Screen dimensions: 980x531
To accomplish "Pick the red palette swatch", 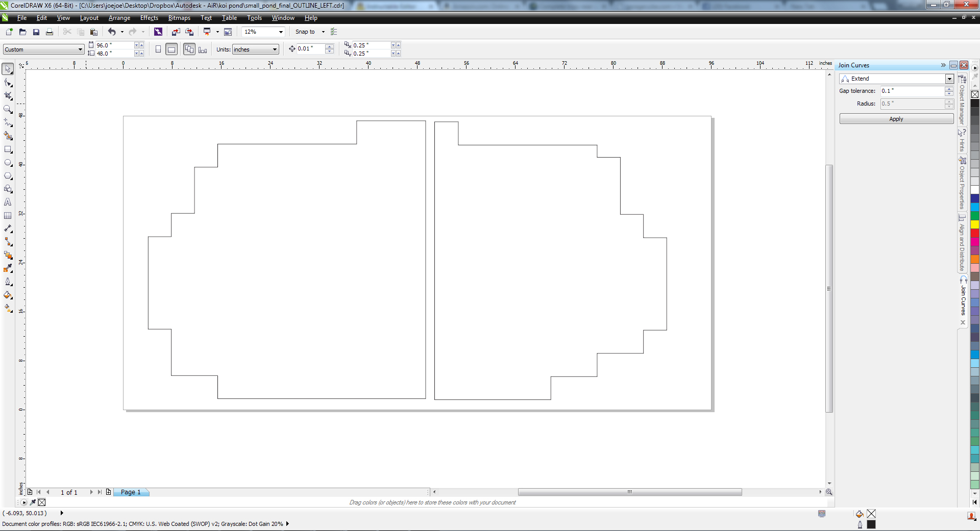I will click(x=975, y=233).
